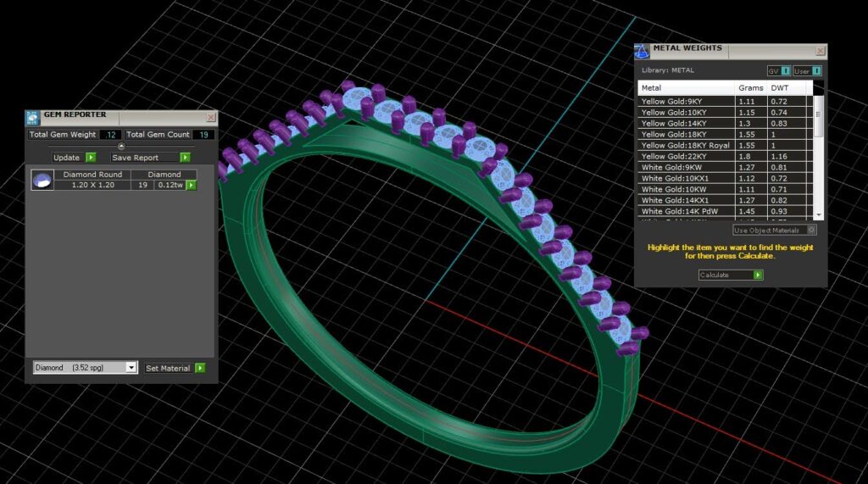This screenshot has height=484, width=868.
Task: Click the metal list scrollbar thumb
Action: [x=819, y=115]
